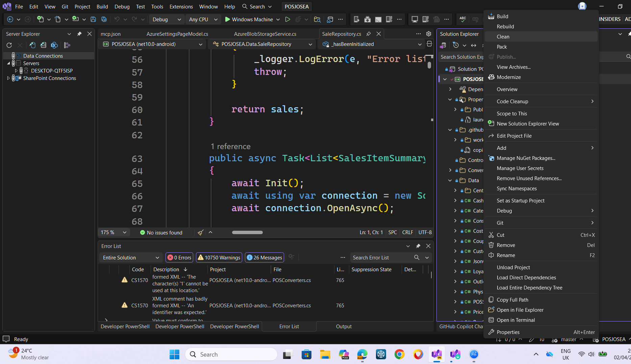Refresh the Server Explorer
631x364 pixels.
(x=9, y=45)
